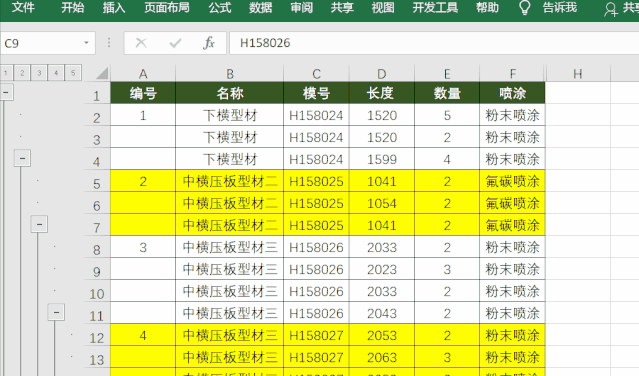Viewport: 639px width, 376px height.
Task: Select quantity cell 5 in row 2
Action: [447, 115]
